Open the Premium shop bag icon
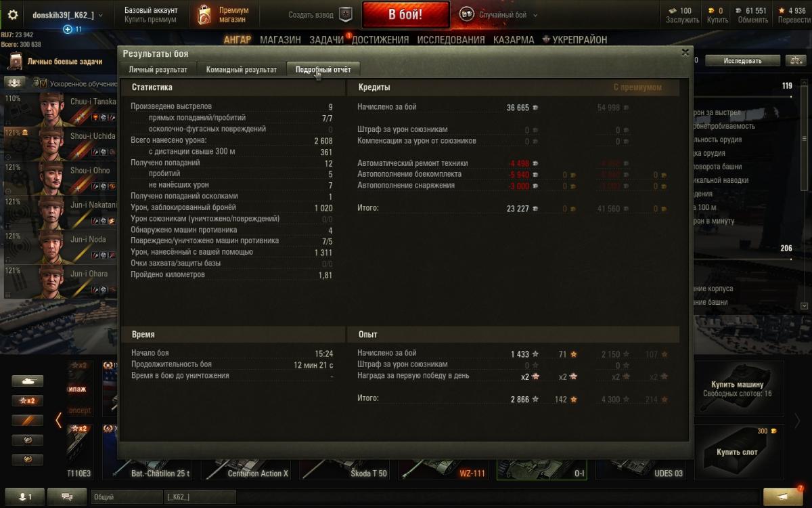The image size is (812, 508). (204, 15)
